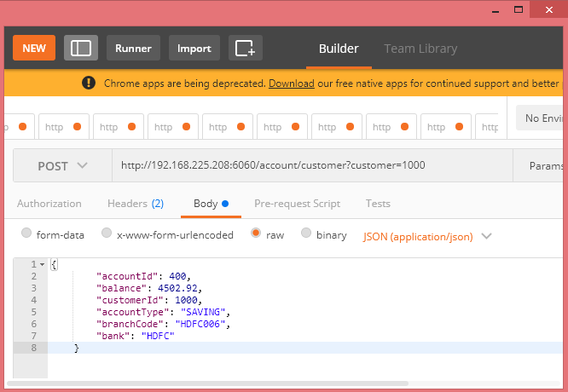Open the POST method dropdown

point(62,166)
